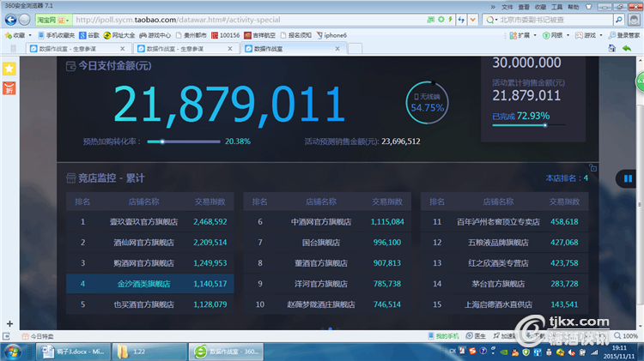
Task: Click the 360 browser taskbar item
Action: click(226, 352)
